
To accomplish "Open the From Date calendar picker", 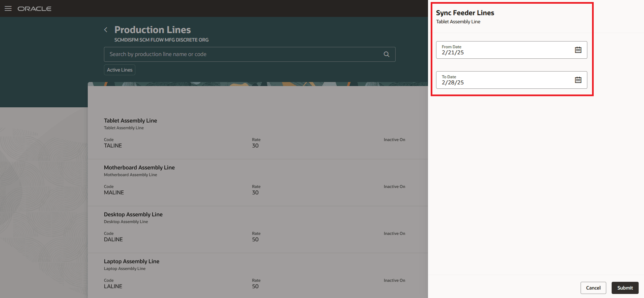I will click(578, 50).
